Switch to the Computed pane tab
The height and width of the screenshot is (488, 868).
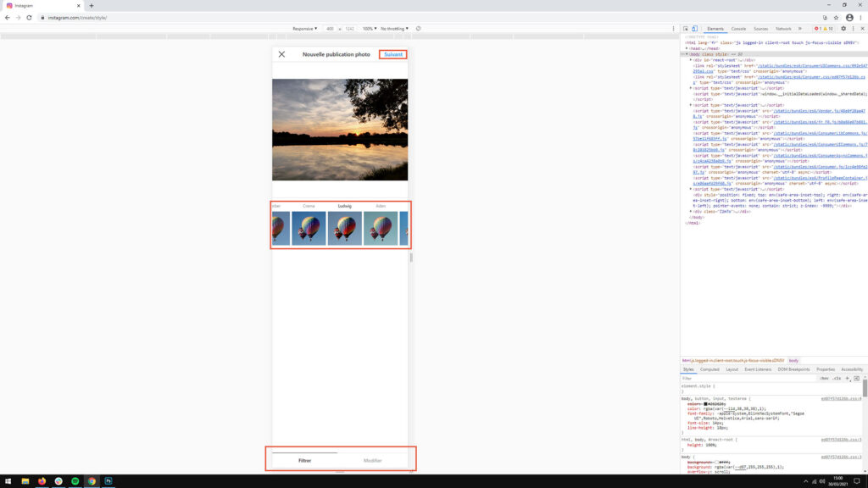[709, 369]
